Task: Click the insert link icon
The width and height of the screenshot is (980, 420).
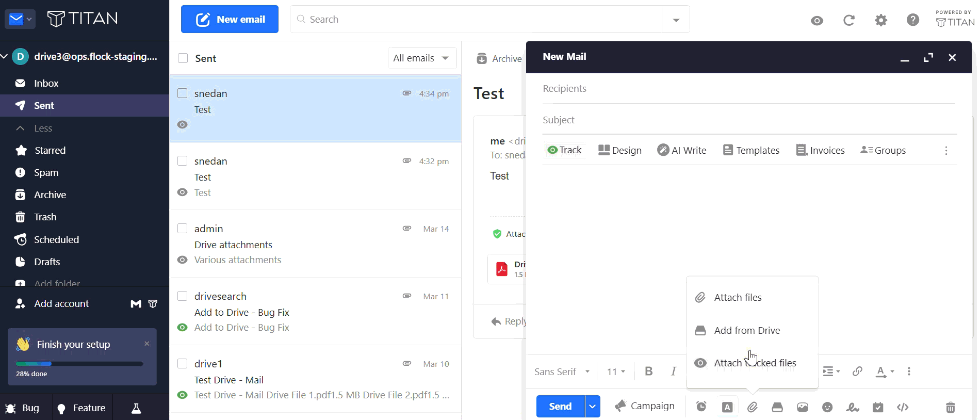Action: (x=857, y=371)
